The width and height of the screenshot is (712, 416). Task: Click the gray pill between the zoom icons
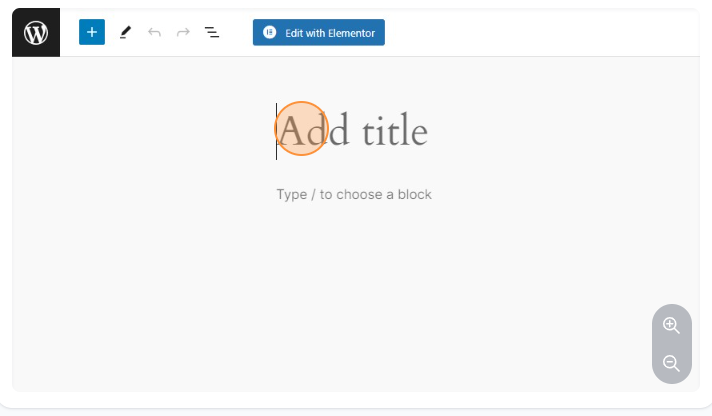coord(671,345)
